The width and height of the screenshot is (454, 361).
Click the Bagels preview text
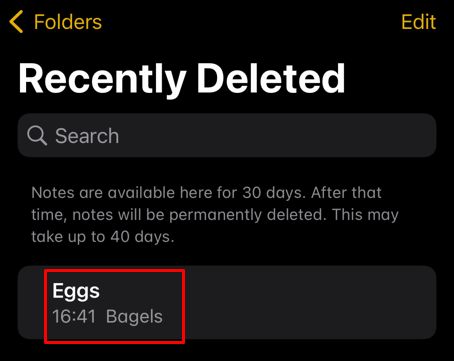(x=134, y=317)
